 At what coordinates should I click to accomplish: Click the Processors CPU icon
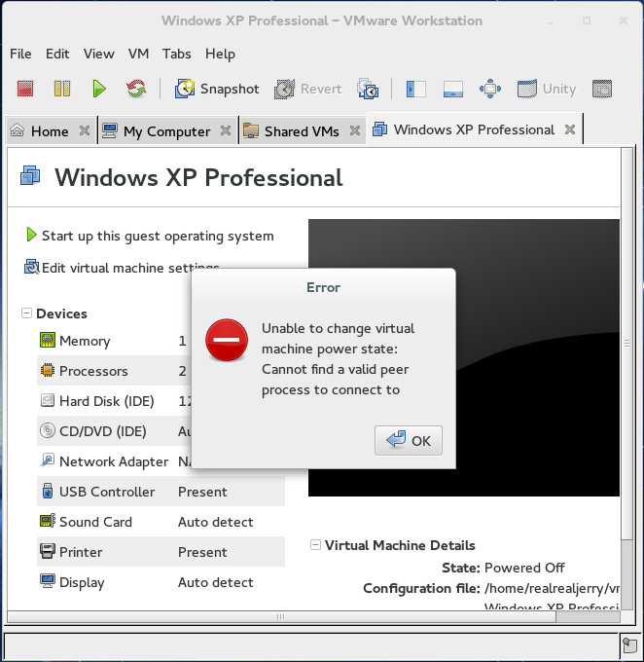[x=48, y=370]
